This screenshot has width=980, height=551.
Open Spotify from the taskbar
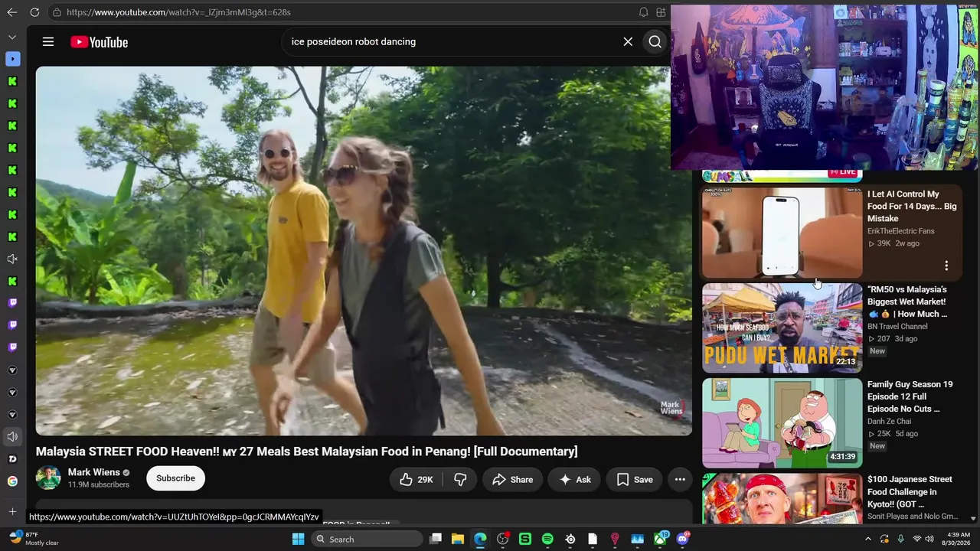pos(547,539)
